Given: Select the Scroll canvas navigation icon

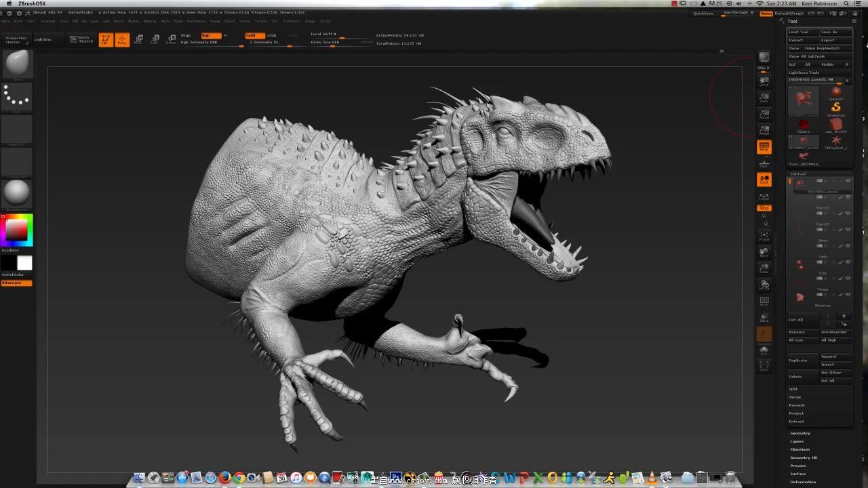Looking at the screenshot, I should click(764, 81).
